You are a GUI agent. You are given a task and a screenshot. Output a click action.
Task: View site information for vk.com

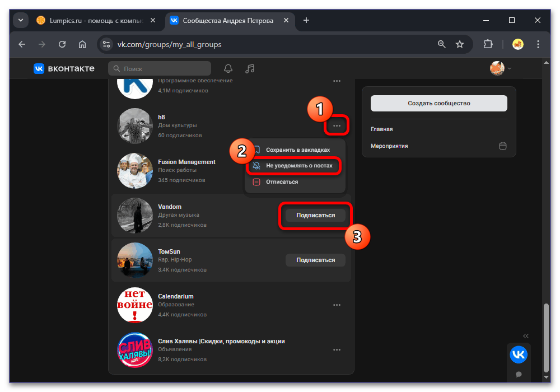pos(106,44)
